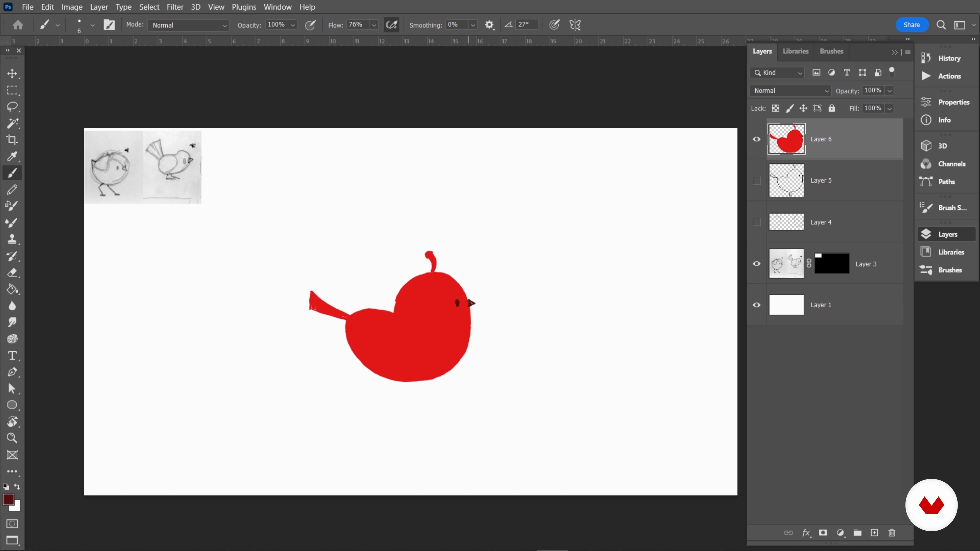Viewport: 980px width, 551px height.
Task: Select the Crop tool
Action: (12, 140)
